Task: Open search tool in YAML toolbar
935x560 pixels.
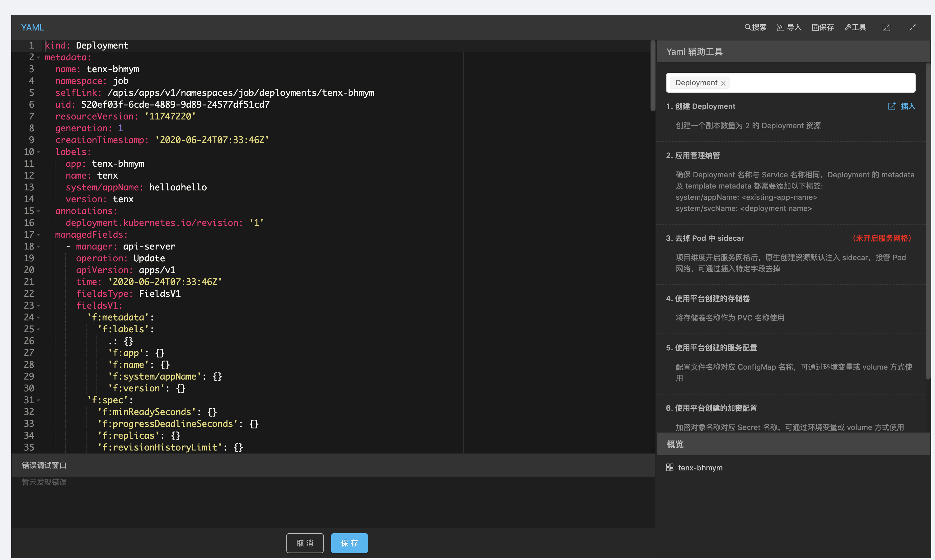Action: tap(755, 27)
